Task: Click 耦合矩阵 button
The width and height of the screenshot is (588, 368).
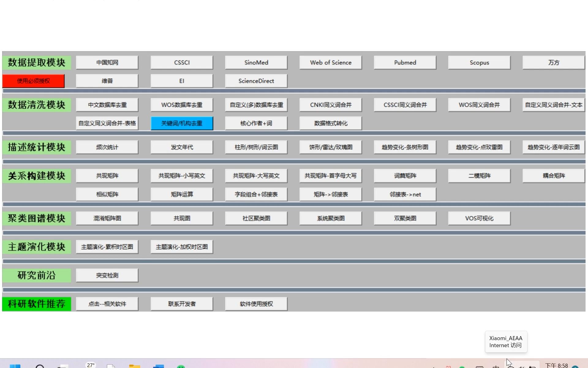Action: (x=554, y=176)
